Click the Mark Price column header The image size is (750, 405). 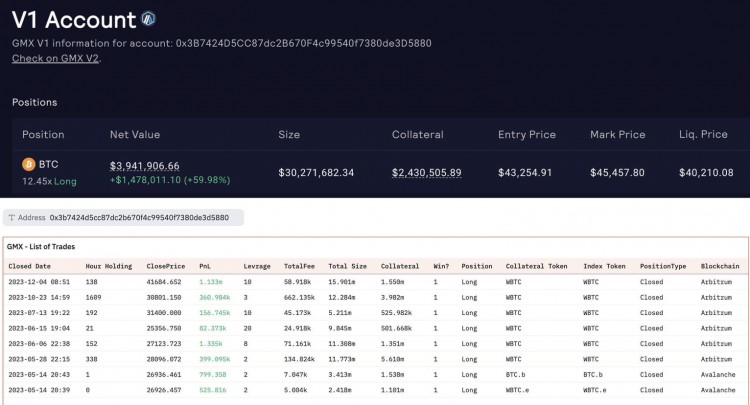pyautogui.click(x=618, y=135)
